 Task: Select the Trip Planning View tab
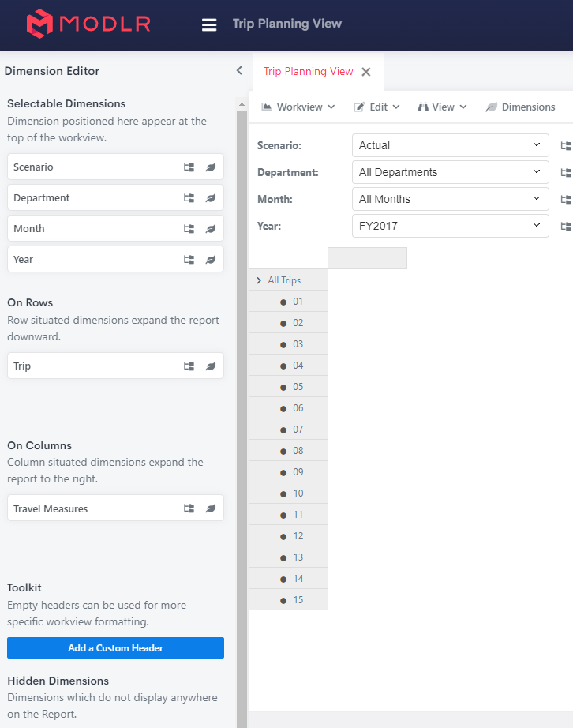point(308,71)
